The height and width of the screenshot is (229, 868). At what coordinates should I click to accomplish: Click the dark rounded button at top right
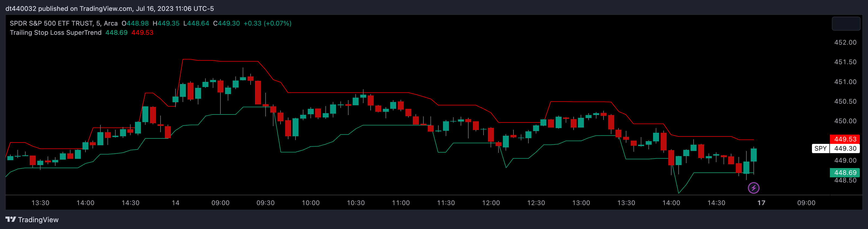846,24
